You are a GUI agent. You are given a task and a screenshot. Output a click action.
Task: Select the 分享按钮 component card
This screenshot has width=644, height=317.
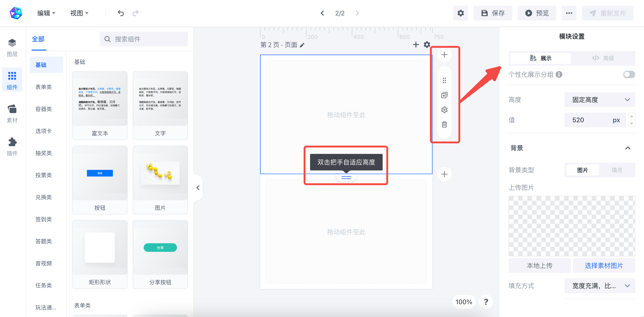[x=160, y=254]
